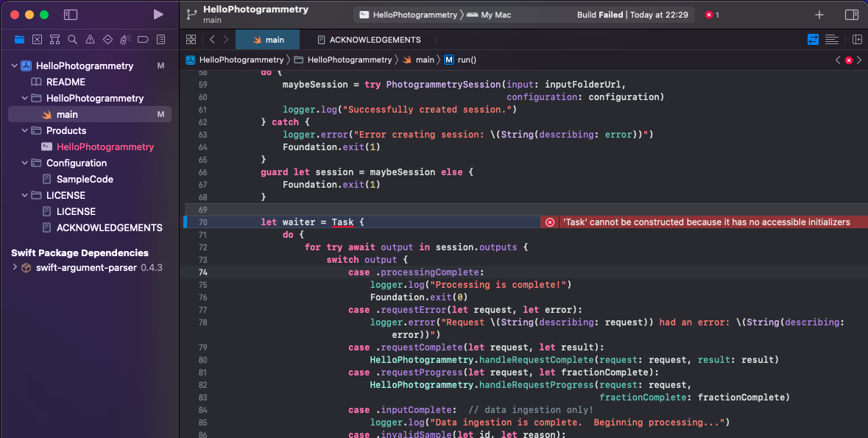Click the red error count badge
The image size is (868, 438).
(712, 15)
